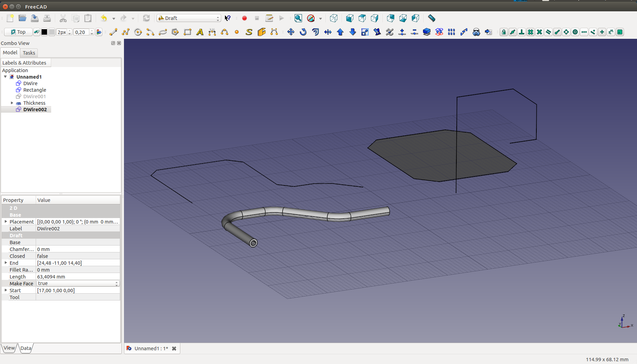Open the Draft workbench dropdown
The image size is (637, 364).
[189, 18]
